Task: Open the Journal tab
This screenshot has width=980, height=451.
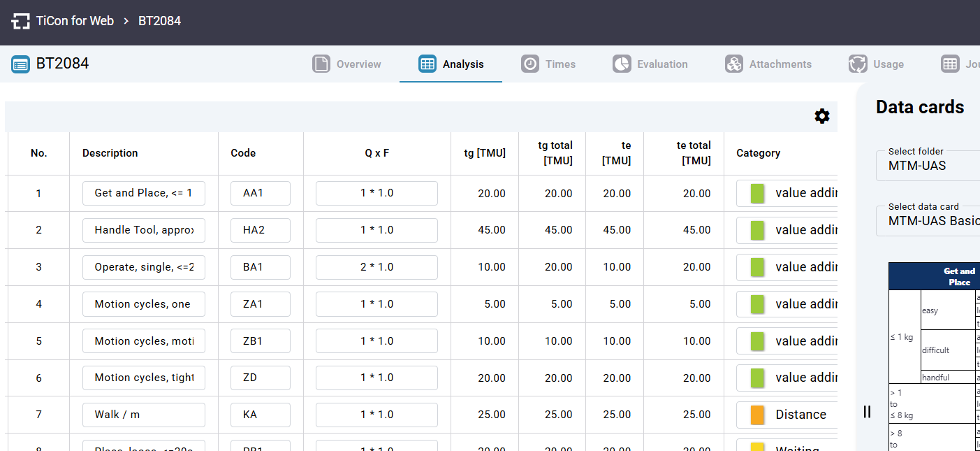Action: click(960, 64)
